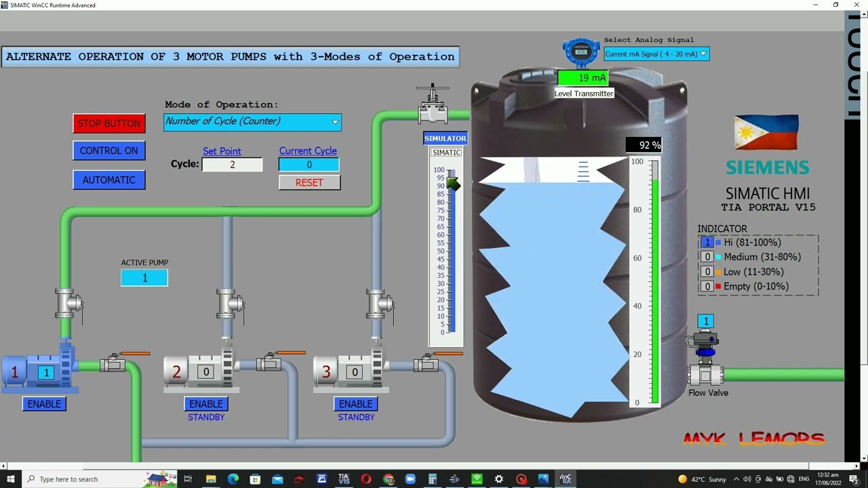
Task: Click the tank level green bar gauge
Action: click(x=655, y=283)
